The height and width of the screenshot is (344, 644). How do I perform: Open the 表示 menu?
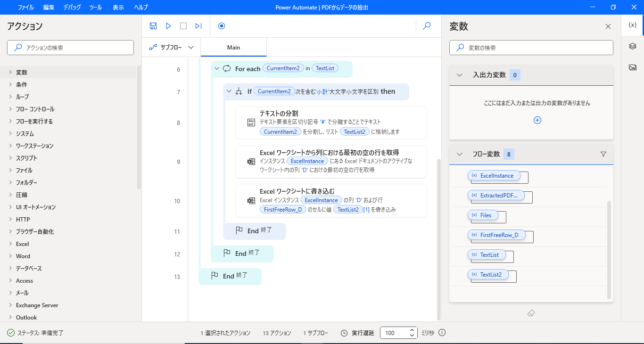pos(118,8)
